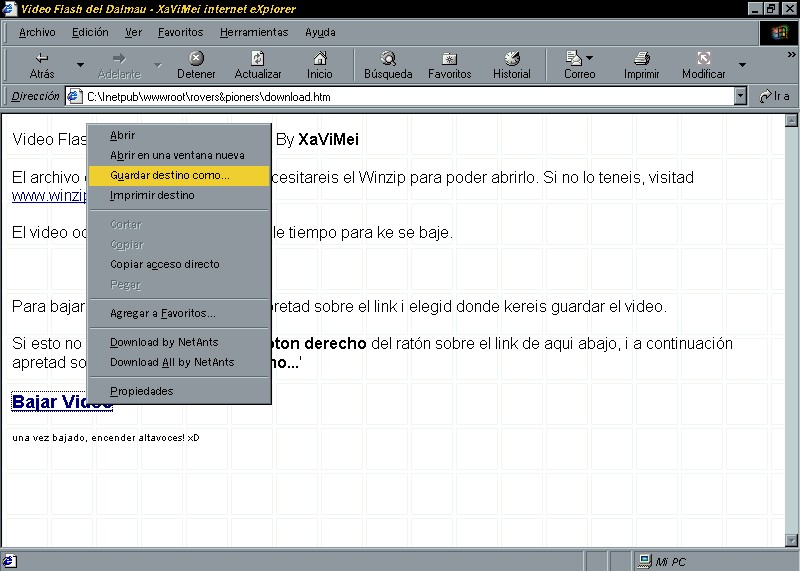Viewport: 800px width, 571px height.
Task: Click the status bar page icon
Action: tap(9, 562)
